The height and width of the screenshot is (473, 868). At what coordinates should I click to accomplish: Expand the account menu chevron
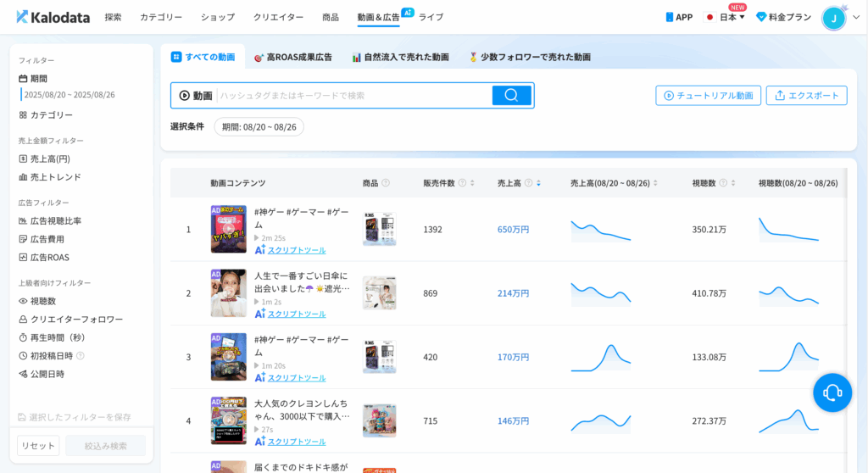[x=856, y=17]
